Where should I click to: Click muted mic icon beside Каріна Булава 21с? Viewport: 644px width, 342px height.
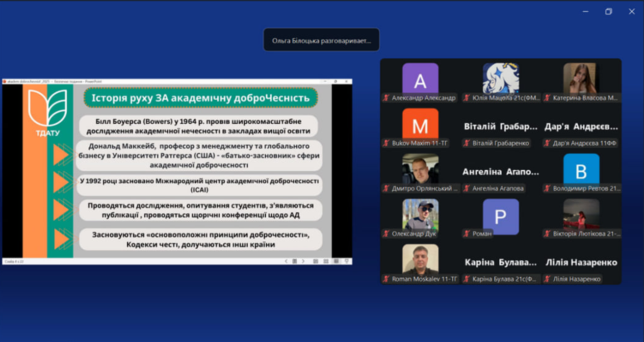point(467,279)
